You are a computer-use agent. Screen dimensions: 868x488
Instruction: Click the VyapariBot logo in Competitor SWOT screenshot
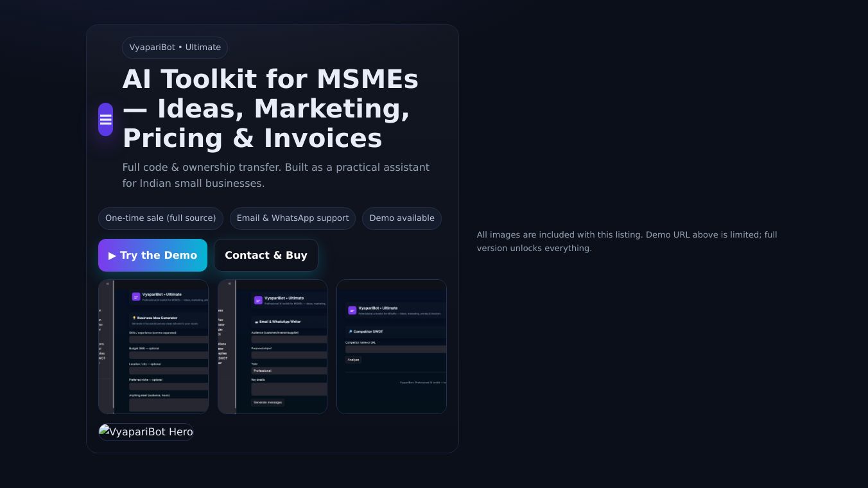click(x=352, y=310)
